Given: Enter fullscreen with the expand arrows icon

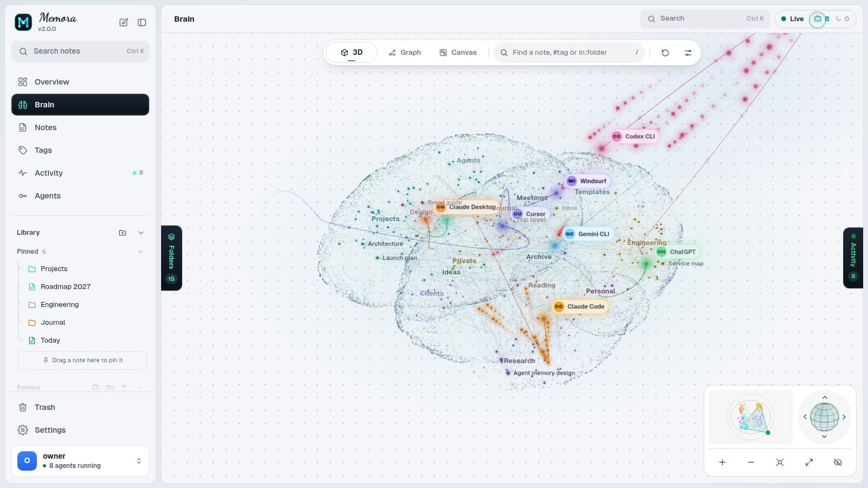Looking at the screenshot, I should (x=809, y=463).
